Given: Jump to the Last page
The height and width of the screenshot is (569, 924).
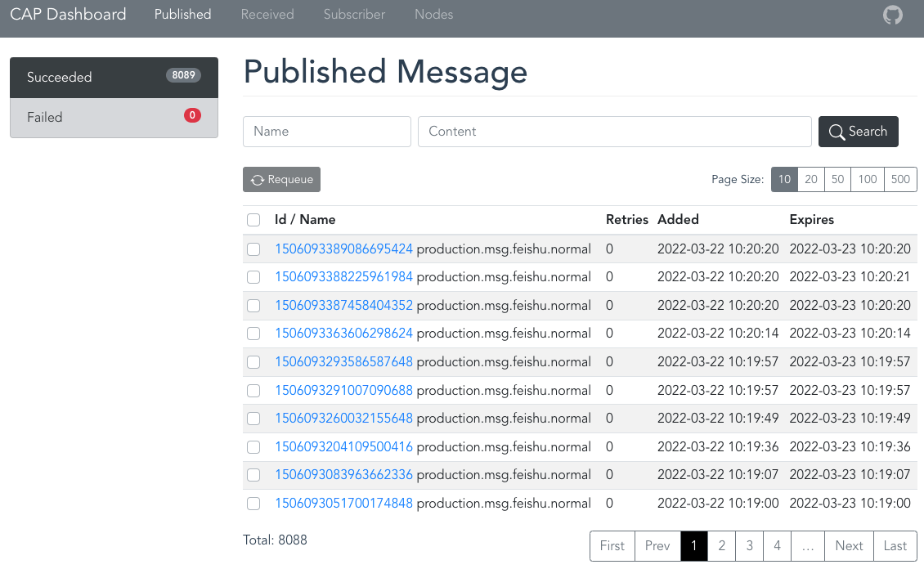Looking at the screenshot, I should (895, 546).
